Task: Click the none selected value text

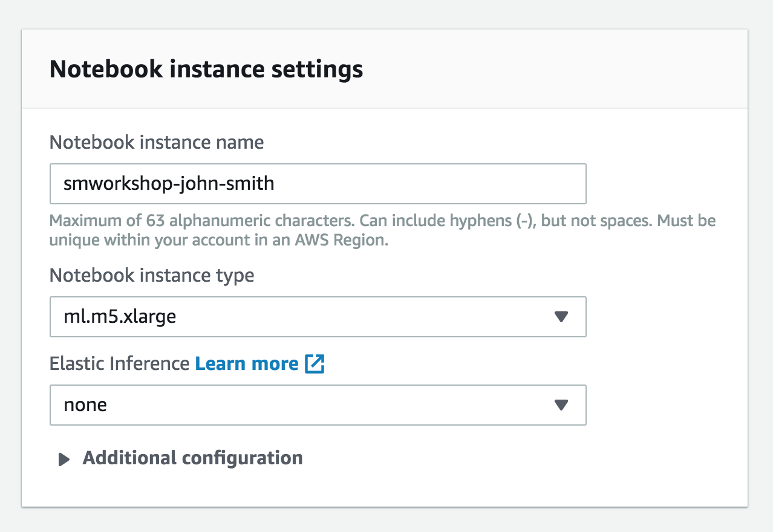Action: point(85,405)
